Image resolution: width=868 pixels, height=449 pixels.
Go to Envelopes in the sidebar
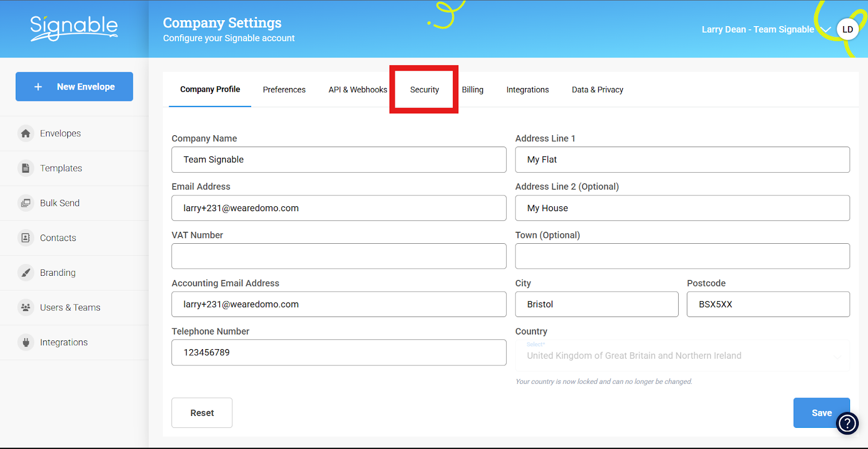pos(74,133)
